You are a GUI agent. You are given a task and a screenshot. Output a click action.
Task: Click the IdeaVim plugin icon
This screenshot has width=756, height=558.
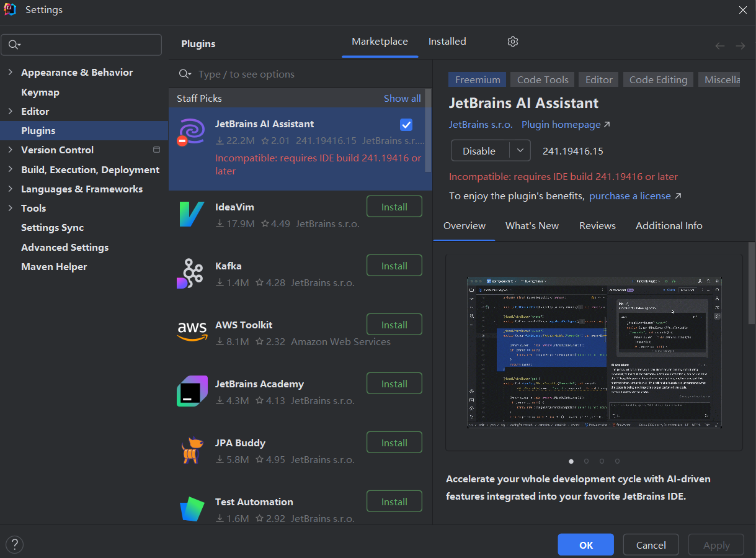[x=192, y=214]
